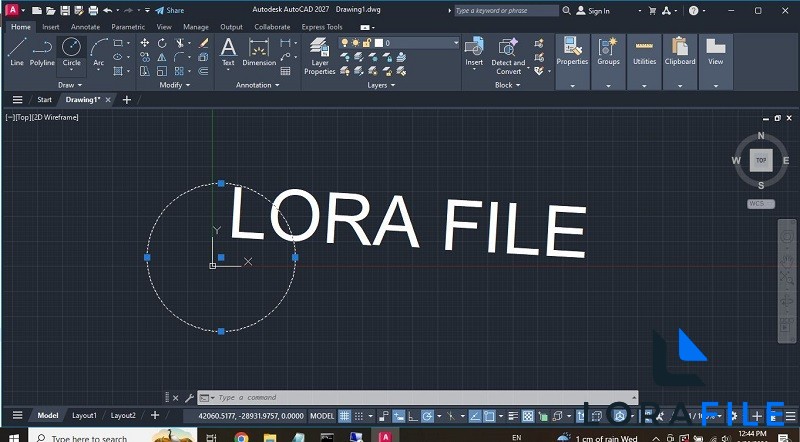Image resolution: width=800 pixels, height=442 pixels.
Task: Toggle Snap mode in status bar
Action: 359,416
